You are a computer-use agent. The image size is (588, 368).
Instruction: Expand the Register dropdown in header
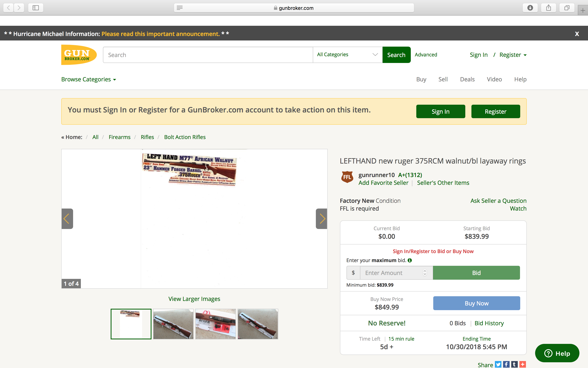coord(513,55)
